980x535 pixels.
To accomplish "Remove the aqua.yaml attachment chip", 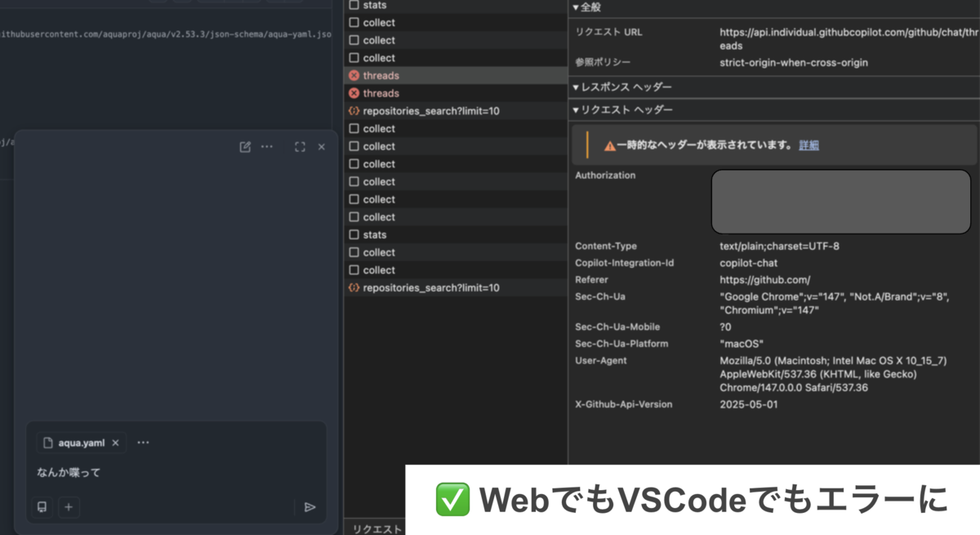I will (115, 443).
